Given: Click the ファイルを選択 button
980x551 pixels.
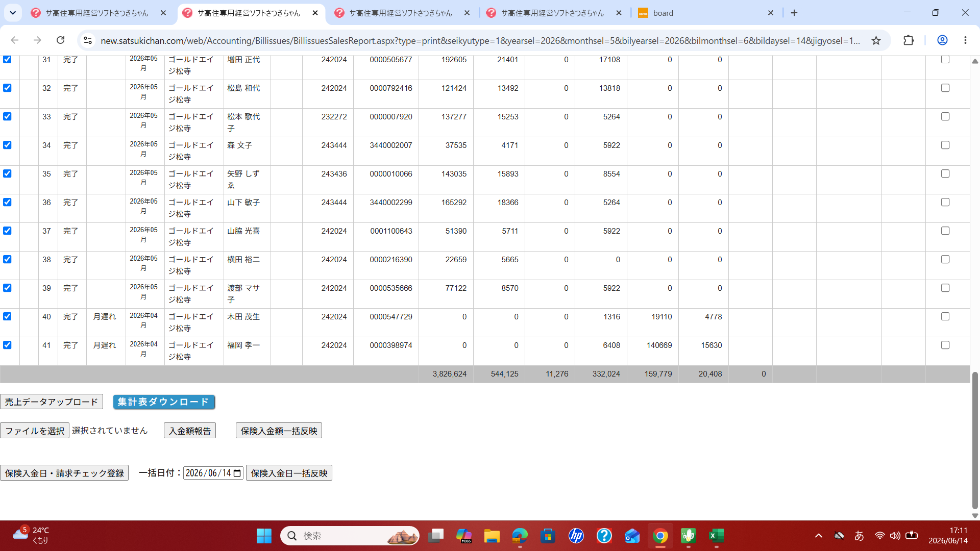Looking at the screenshot, I should (x=35, y=431).
